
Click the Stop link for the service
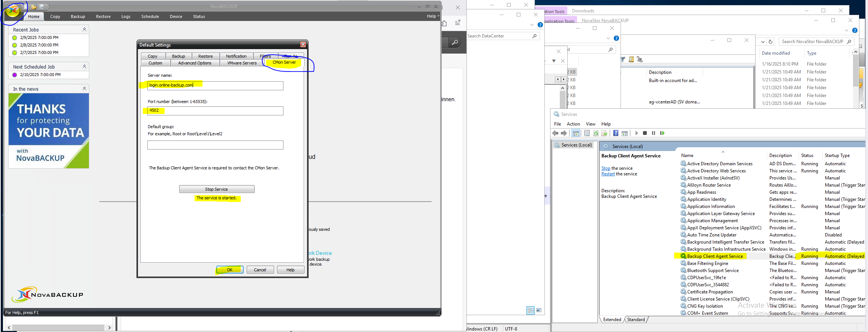coord(606,168)
